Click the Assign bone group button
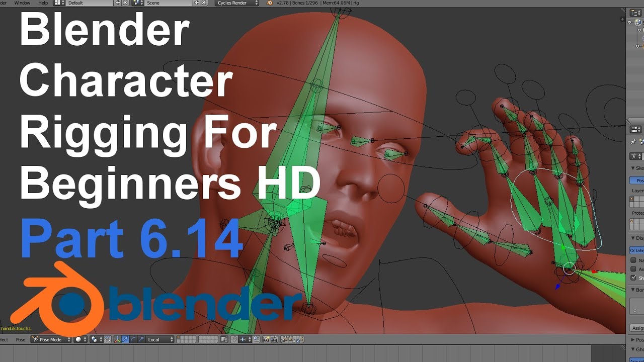 pyautogui.click(x=636, y=328)
